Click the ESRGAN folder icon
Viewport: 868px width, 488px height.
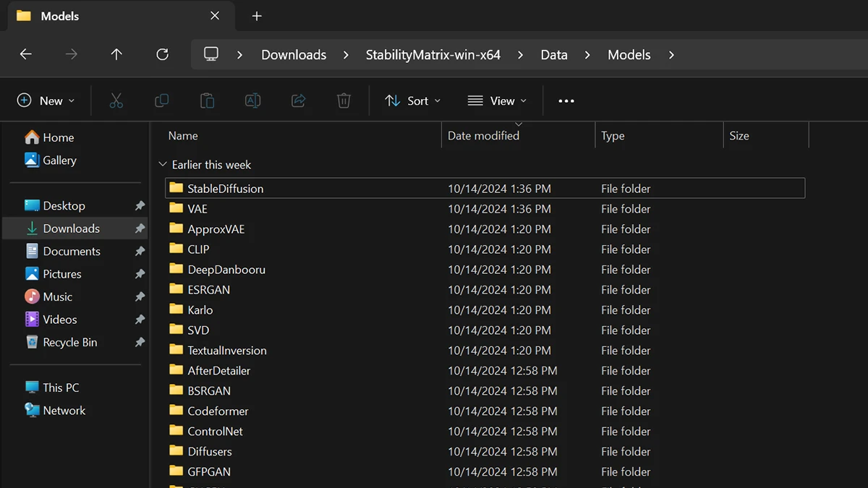click(176, 289)
